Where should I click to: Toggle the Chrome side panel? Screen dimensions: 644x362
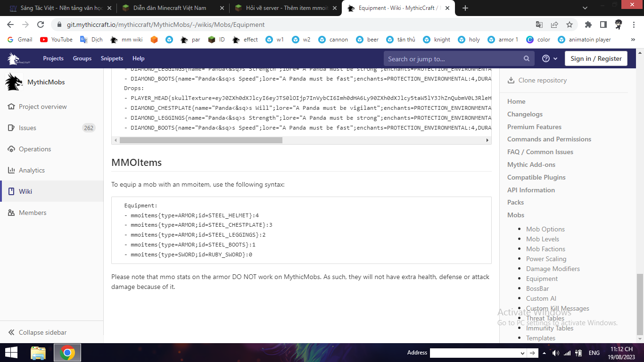603,25
